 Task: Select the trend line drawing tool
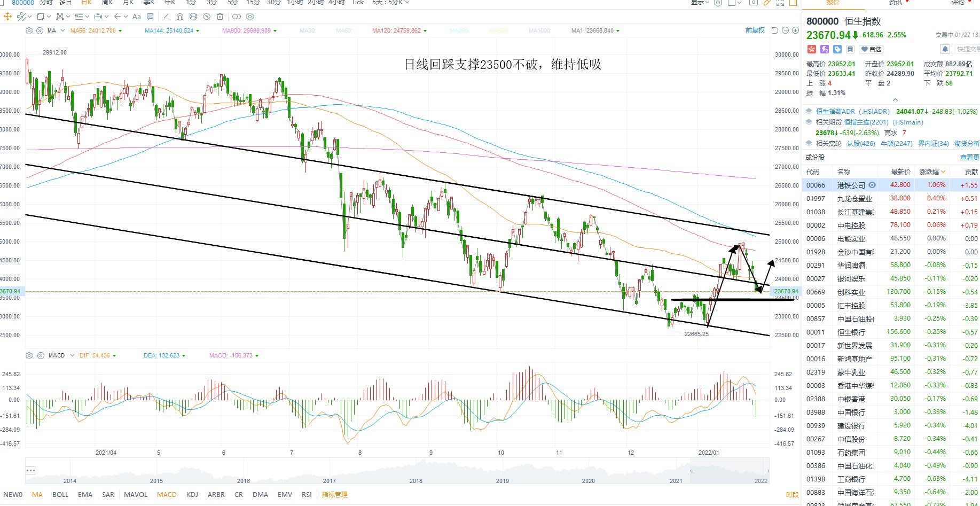[x=21, y=17]
